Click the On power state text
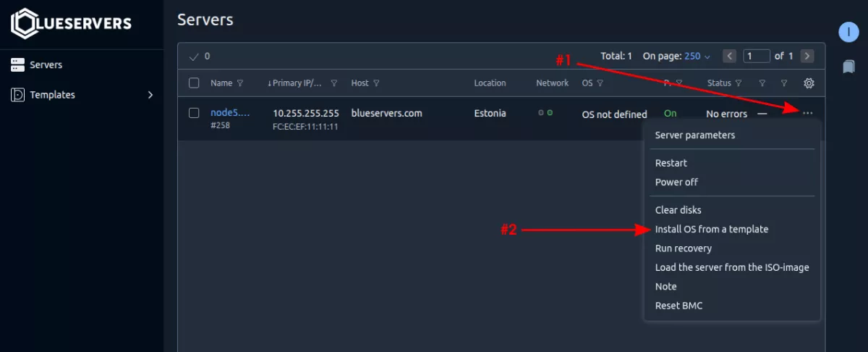Image resolution: width=868 pixels, height=352 pixels. click(671, 114)
